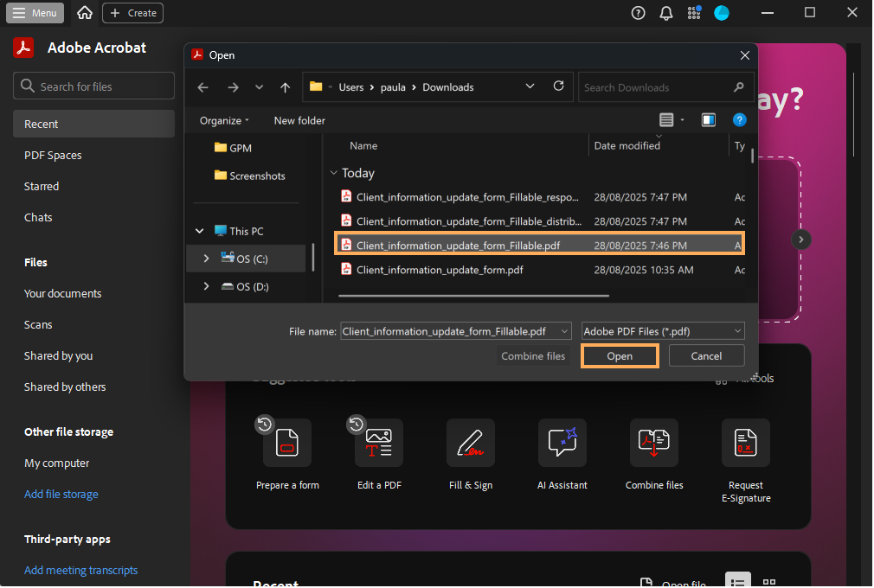
Task: Open the Help question mark icon
Action: [638, 13]
